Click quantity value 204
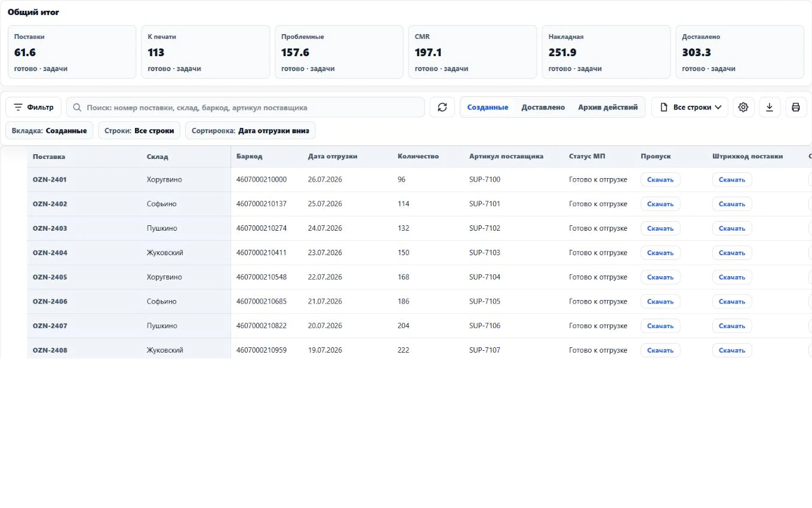The height and width of the screenshot is (508, 812). pos(404,326)
